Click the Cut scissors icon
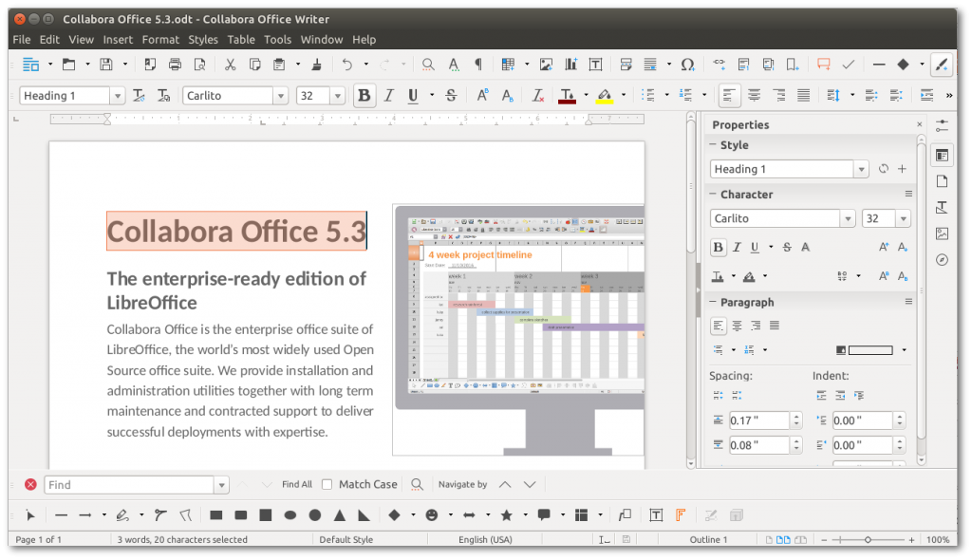 click(x=230, y=65)
